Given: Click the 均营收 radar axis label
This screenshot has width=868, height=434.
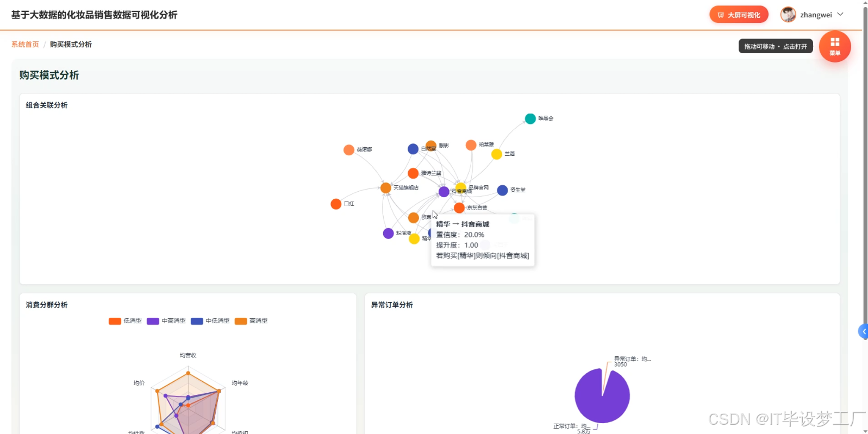Looking at the screenshot, I should [188, 355].
